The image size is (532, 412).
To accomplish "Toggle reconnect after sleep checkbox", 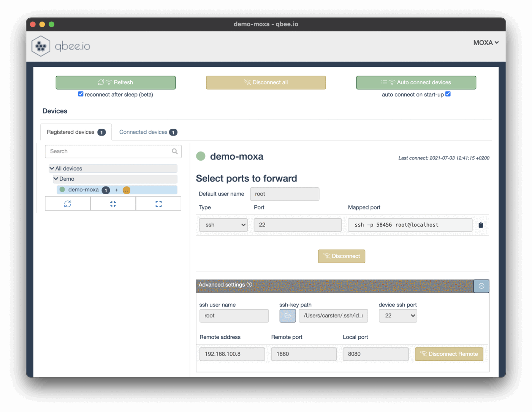I will click(x=81, y=94).
